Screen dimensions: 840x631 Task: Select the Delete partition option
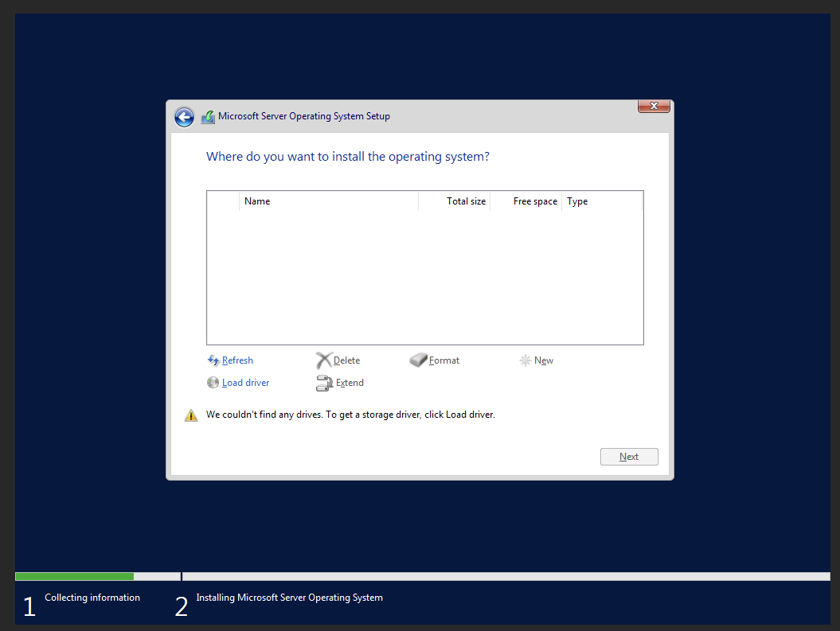tap(346, 360)
